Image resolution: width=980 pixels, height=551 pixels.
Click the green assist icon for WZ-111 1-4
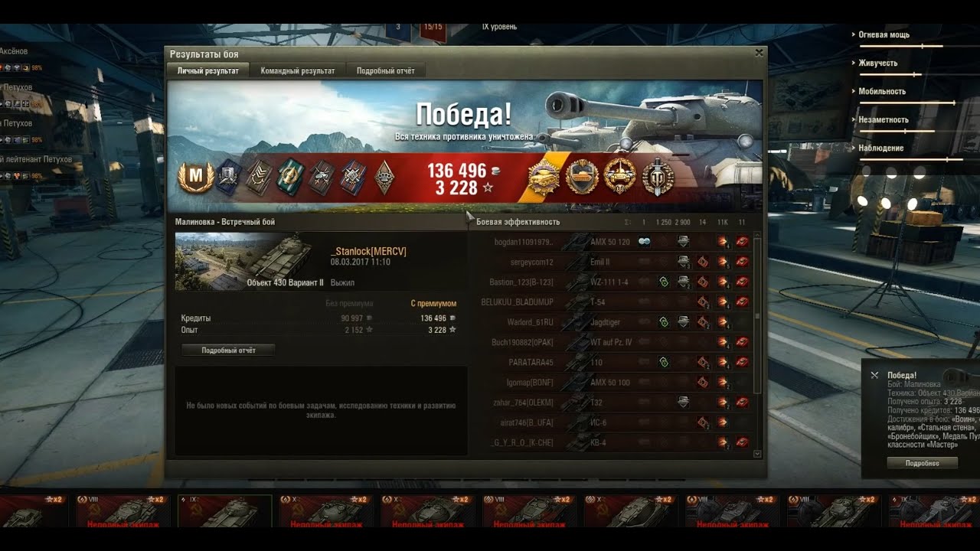tap(664, 282)
